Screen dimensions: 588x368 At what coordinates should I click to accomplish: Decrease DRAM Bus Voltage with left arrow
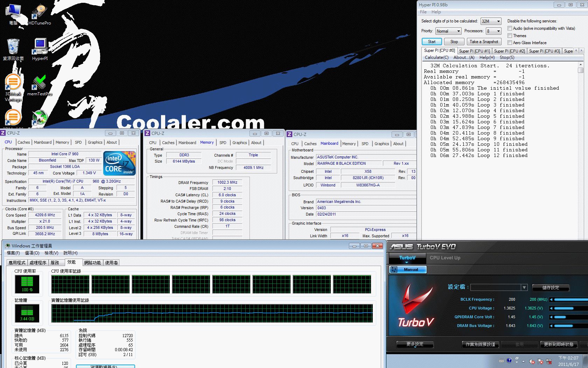point(551,326)
